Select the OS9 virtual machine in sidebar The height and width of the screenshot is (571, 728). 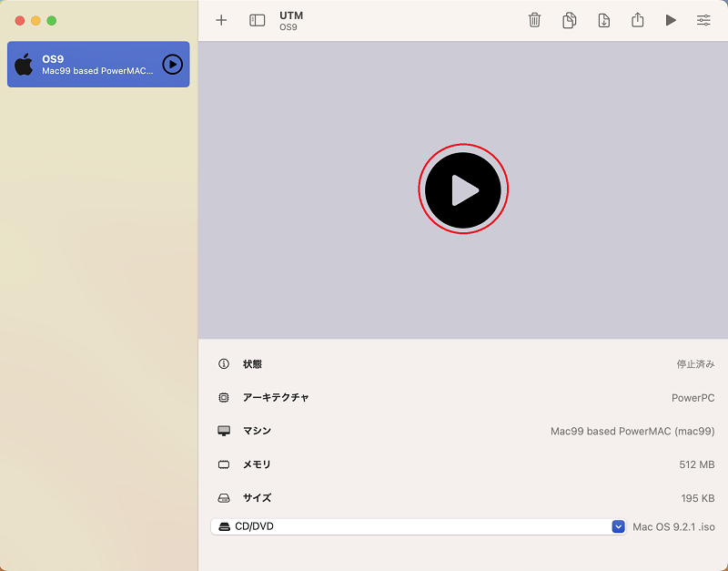tap(98, 64)
